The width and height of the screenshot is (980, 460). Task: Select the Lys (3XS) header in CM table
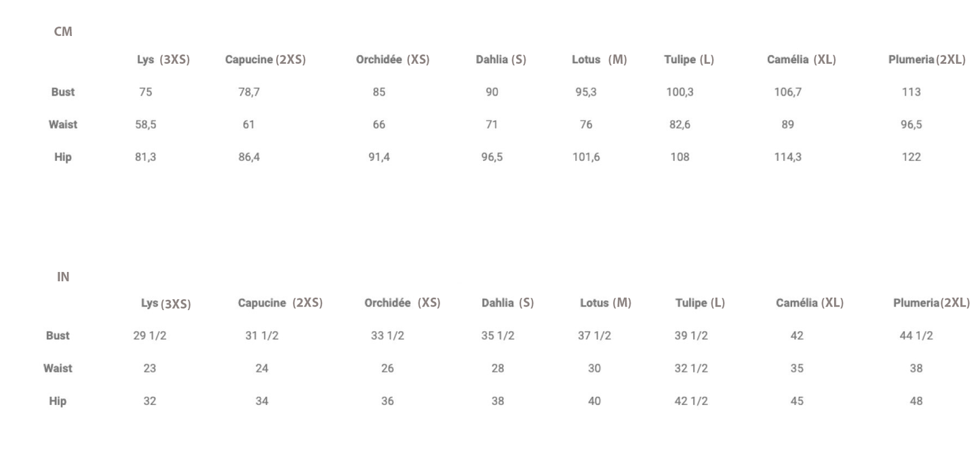pyautogui.click(x=163, y=60)
